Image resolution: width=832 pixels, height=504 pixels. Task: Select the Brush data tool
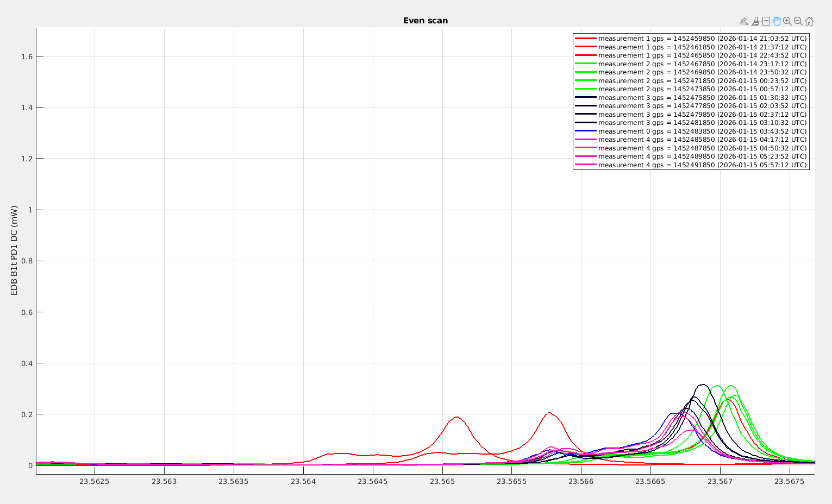(x=755, y=21)
